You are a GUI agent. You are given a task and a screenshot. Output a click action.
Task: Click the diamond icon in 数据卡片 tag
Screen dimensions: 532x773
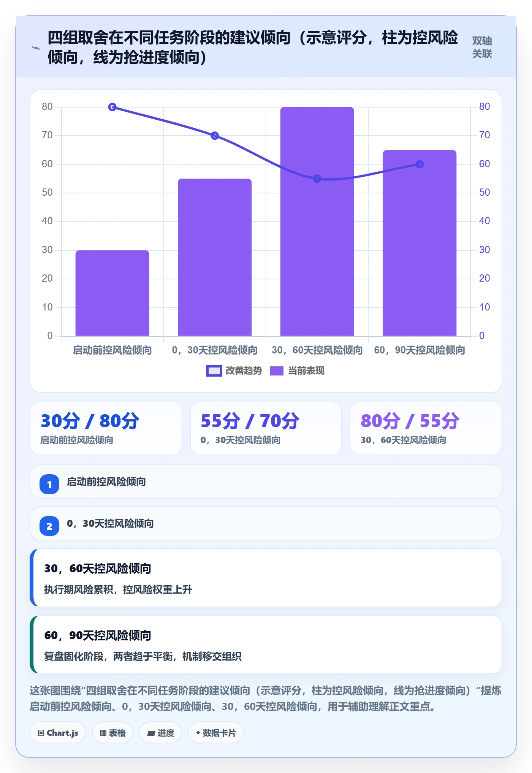198,733
